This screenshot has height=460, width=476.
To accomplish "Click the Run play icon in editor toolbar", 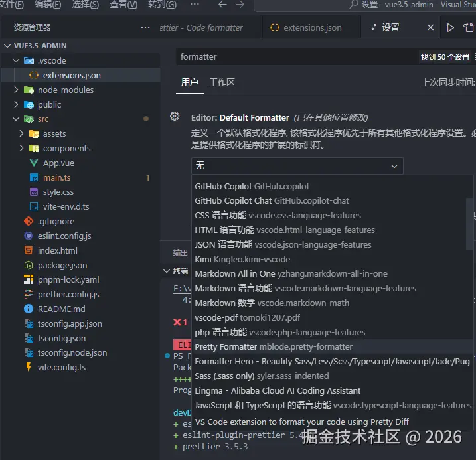I will (451, 28).
